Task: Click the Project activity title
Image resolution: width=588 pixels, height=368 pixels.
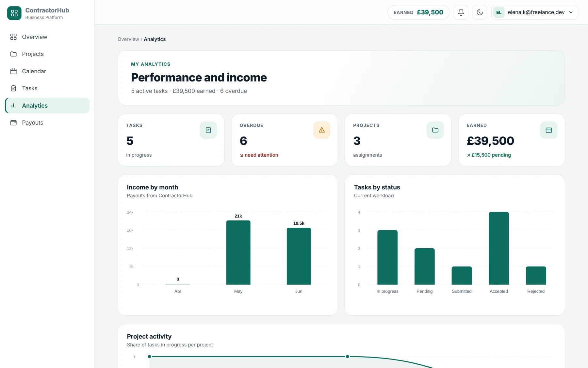Action: click(149, 336)
